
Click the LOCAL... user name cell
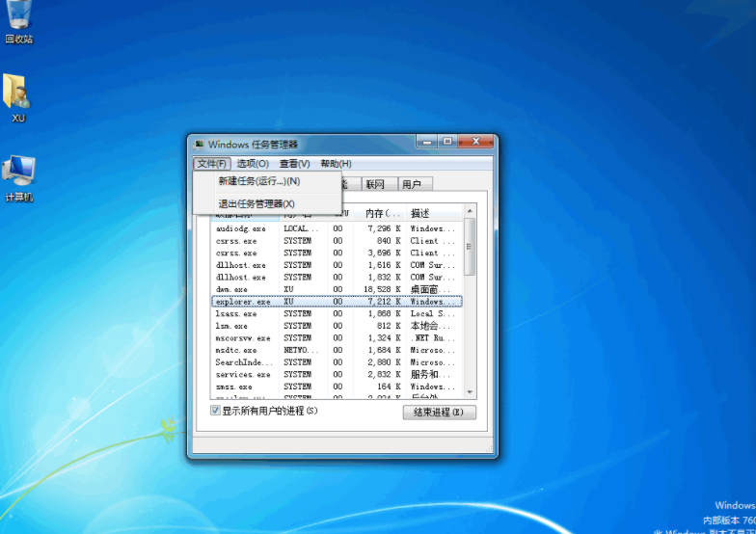(x=301, y=228)
